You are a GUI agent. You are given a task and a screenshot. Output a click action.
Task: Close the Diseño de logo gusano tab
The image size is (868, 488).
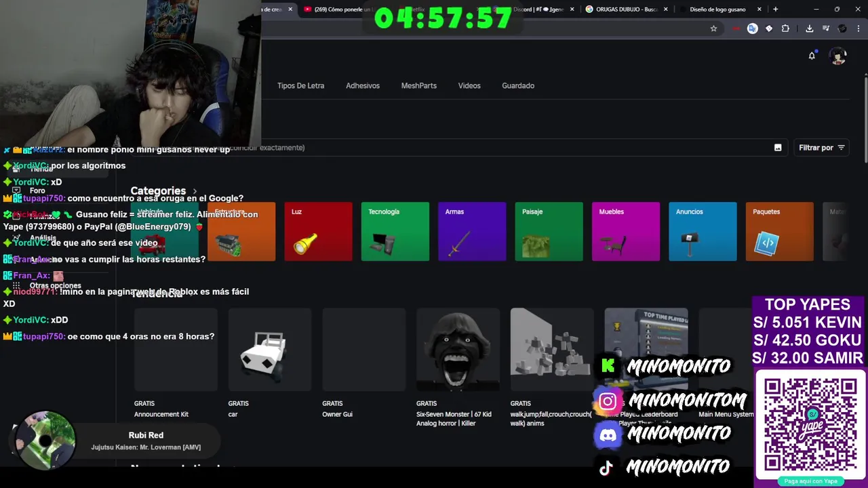[x=759, y=9]
